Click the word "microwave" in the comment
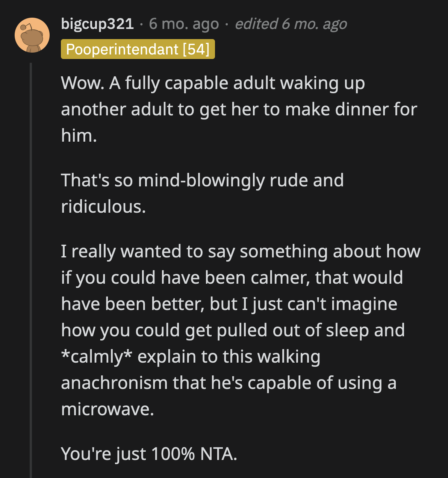Image resolution: width=448 pixels, height=478 pixels. tap(106, 409)
